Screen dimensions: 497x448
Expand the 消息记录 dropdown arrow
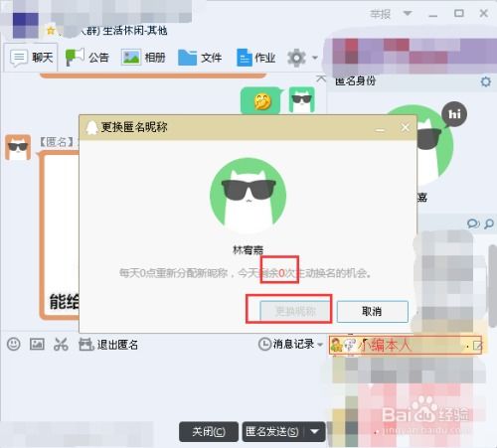click(320, 345)
